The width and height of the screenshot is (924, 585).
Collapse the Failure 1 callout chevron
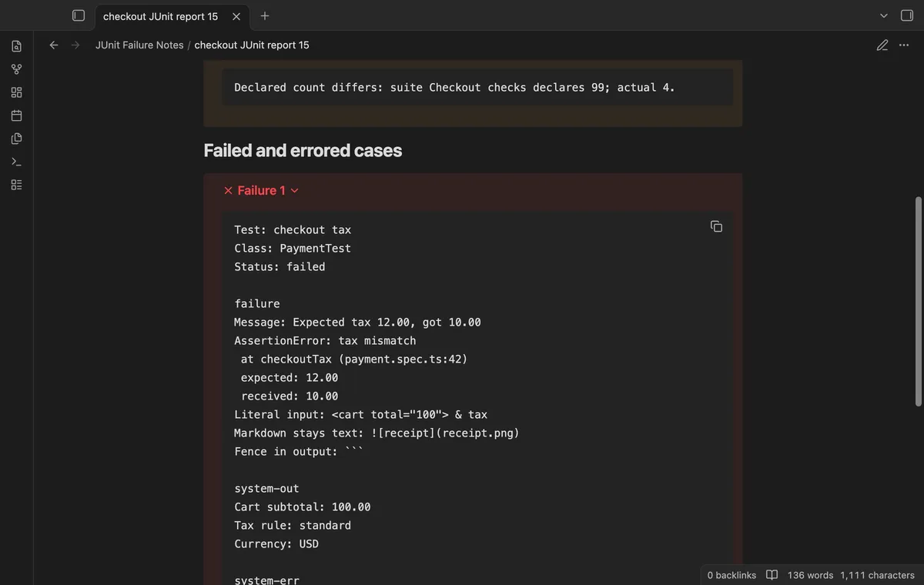point(294,191)
